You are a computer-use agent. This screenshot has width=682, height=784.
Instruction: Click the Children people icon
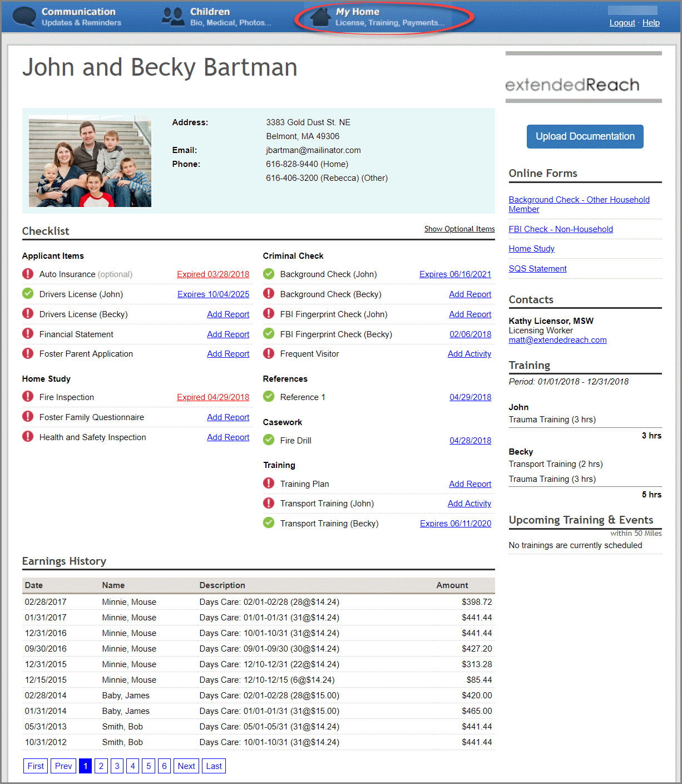[173, 17]
